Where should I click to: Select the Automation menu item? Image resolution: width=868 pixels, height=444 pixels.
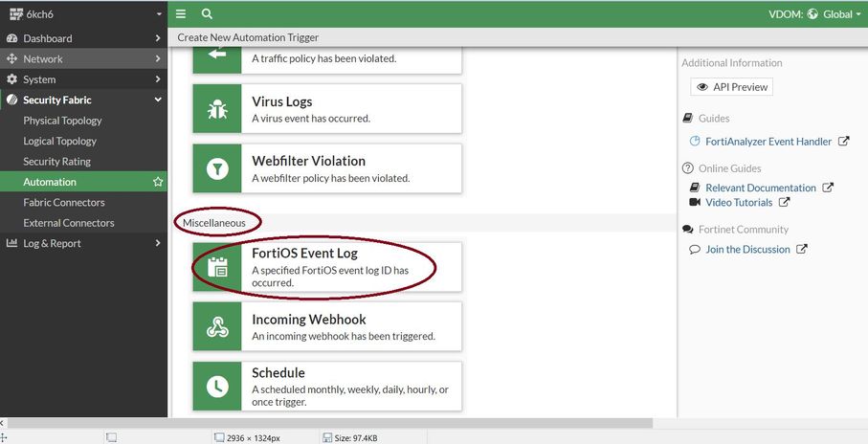tap(83, 182)
